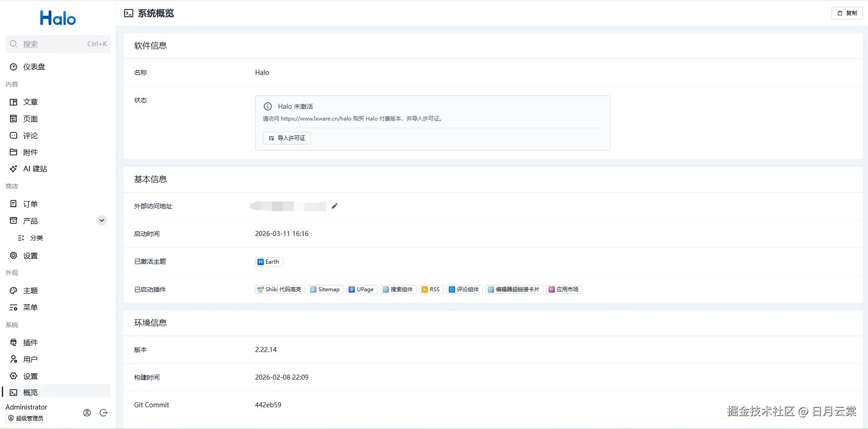Click the terminal icon beside 系统概览 title
The height and width of the screenshot is (429, 868).
pos(129,13)
